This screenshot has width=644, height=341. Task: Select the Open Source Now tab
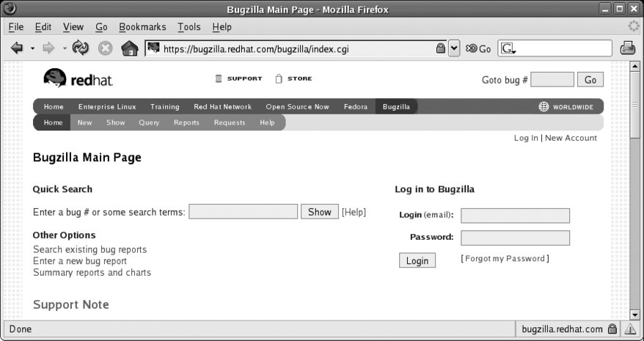(x=297, y=107)
